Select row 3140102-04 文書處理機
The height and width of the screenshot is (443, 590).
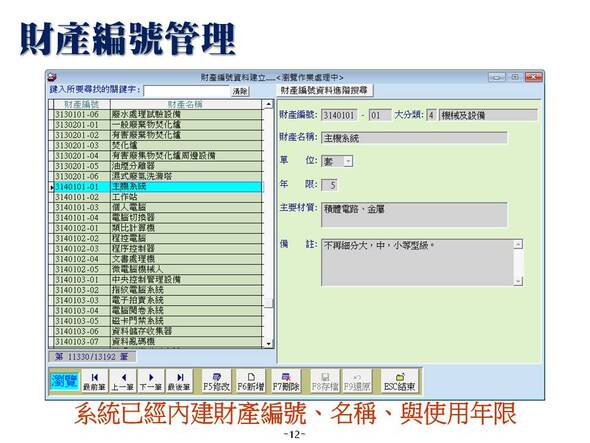pyautogui.click(x=158, y=259)
